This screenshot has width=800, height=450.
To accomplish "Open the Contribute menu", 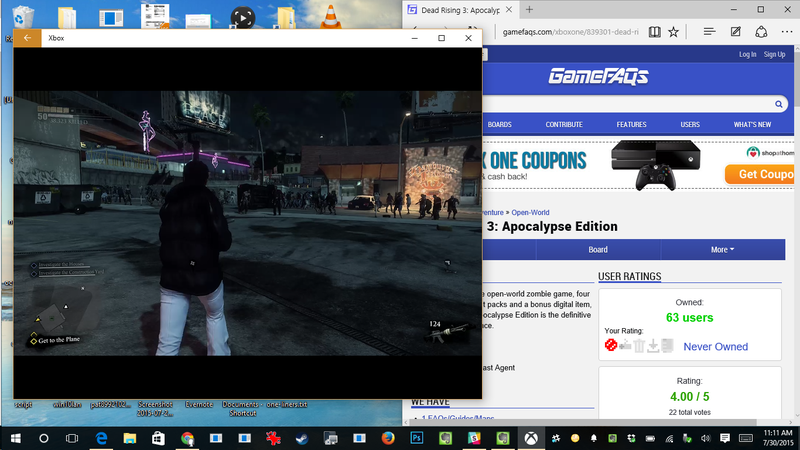I will [564, 124].
